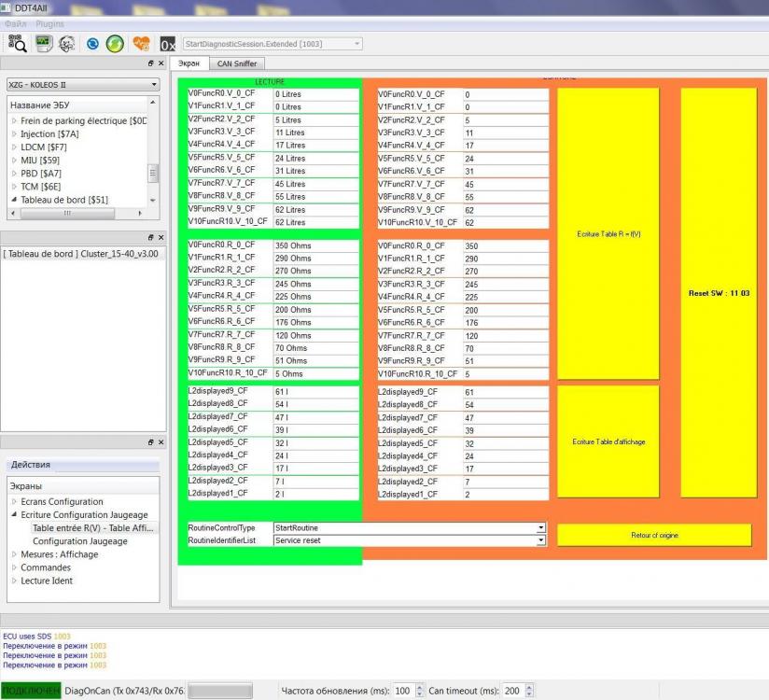Click the Reset SW : 11 03 button
The height and width of the screenshot is (700, 769).
[x=719, y=293]
